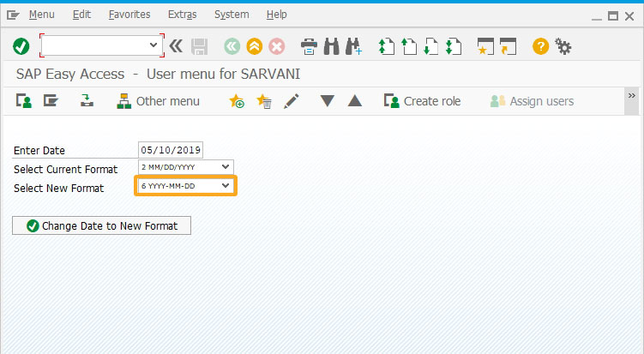Click the green Back icon
Screen dimensions: 644x354
pyautogui.click(x=232, y=46)
